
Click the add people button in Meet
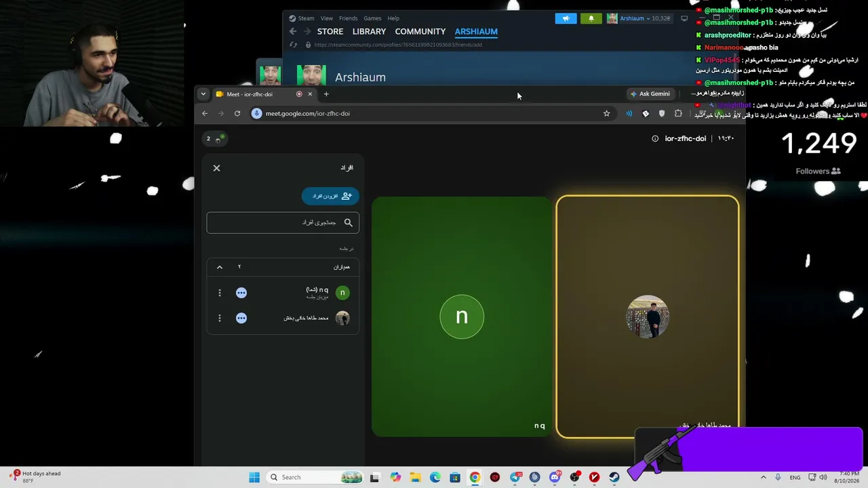tap(330, 196)
